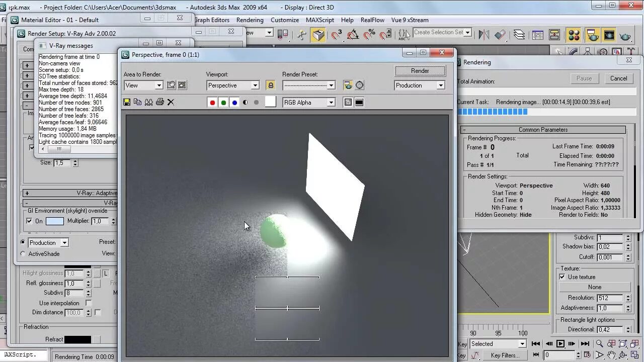The height and width of the screenshot is (362, 644).
Task: Clear the render frame with X icon
Action: click(171, 102)
